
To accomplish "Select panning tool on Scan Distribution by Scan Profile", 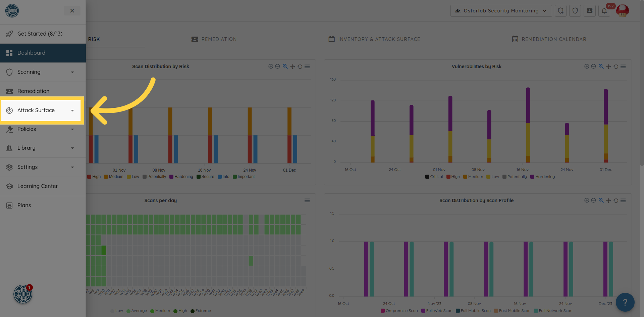I will click(x=608, y=200).
